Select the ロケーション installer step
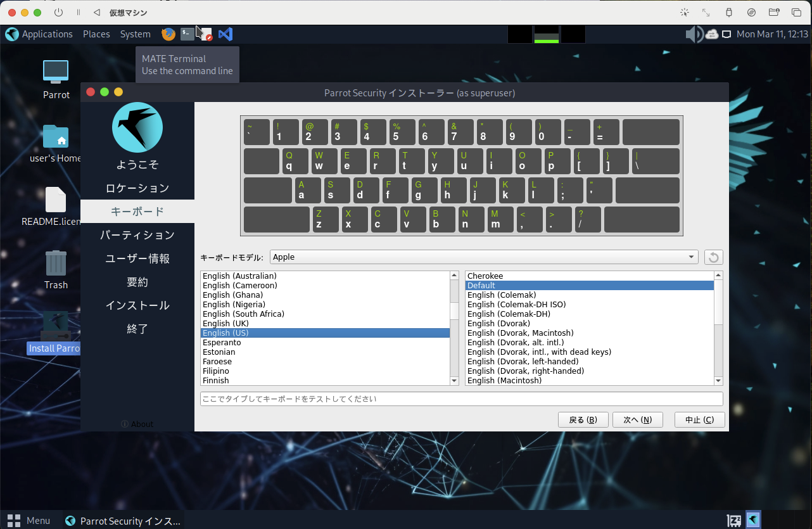 (137, 188)
